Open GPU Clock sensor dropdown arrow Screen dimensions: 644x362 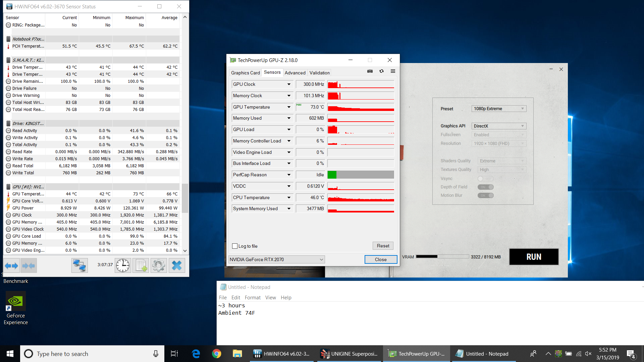pyautogui.click(x=289, y=84)
